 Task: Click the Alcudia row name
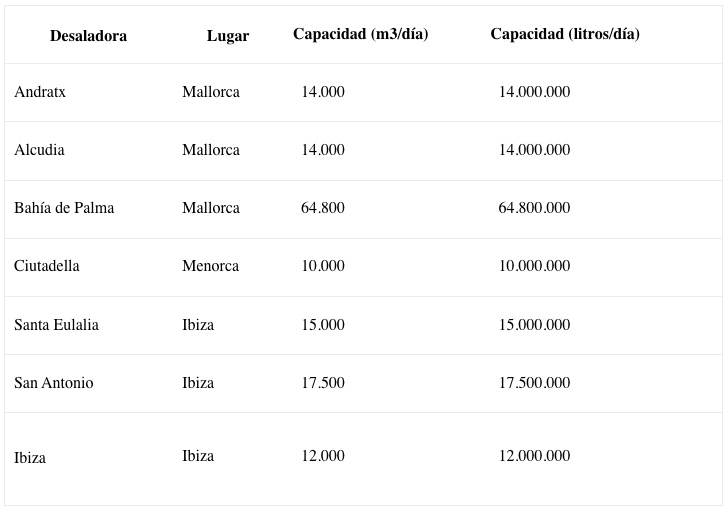coord(39,150)
